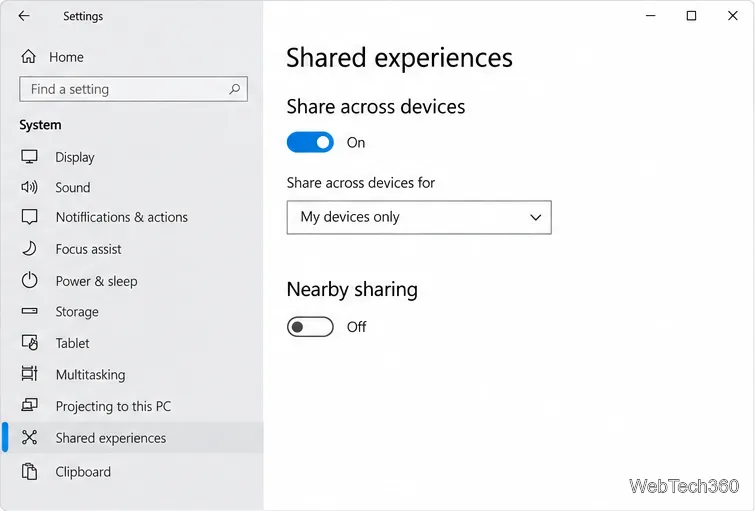
Task: Click the back arrow icon
Action: (x=24, y=16)
